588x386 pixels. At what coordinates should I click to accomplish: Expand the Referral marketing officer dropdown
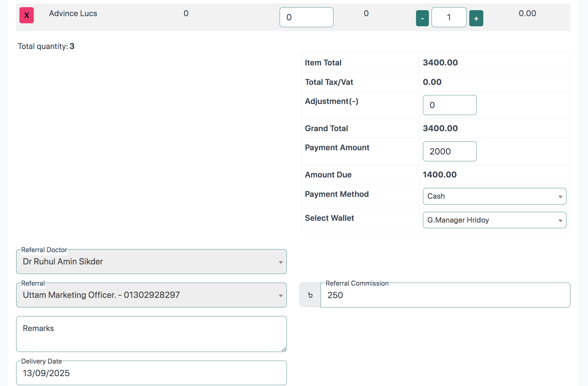[x=147, y=295]
